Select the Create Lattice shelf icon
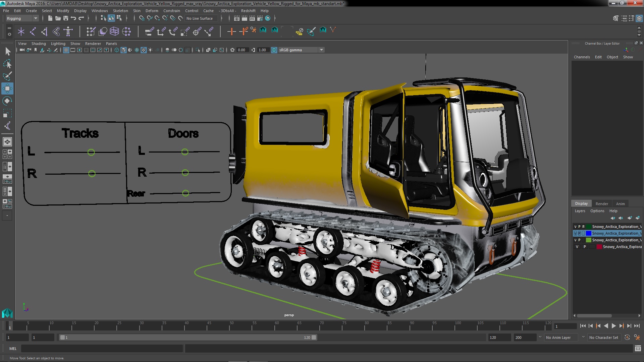Image resolution: width=644 pixels, height=362 pixels. coord(114,32)
